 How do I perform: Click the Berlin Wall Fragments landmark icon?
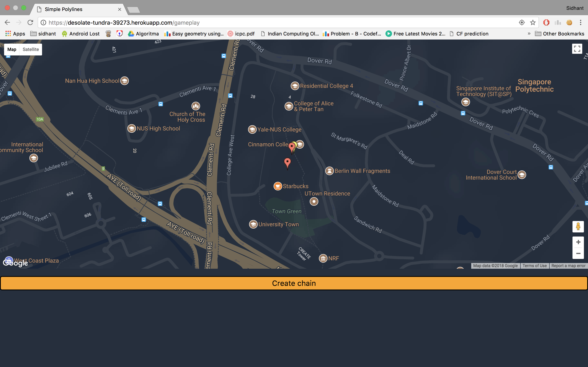coord(329,171)
